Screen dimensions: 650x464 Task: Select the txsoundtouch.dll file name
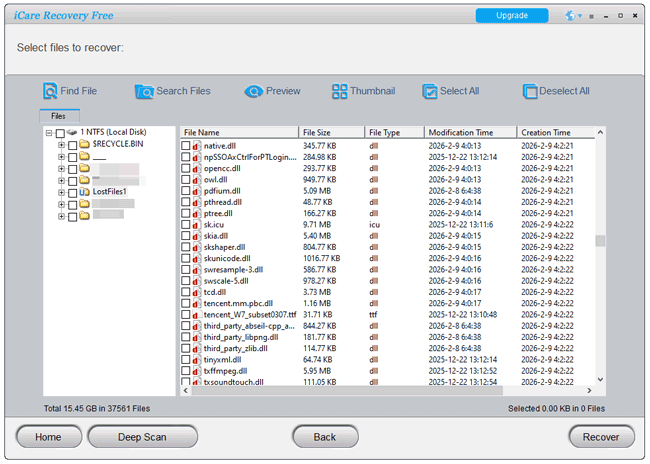point(233,382)
